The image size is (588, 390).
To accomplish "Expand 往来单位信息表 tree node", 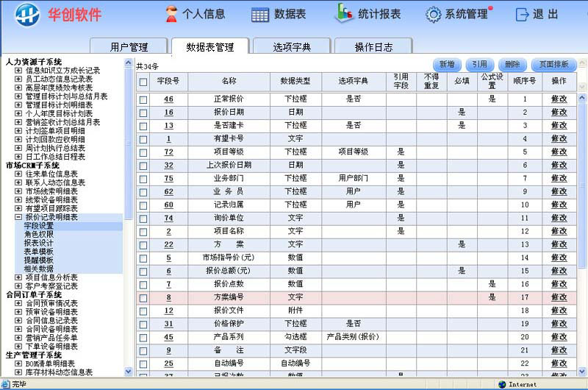I will (18, 174).
